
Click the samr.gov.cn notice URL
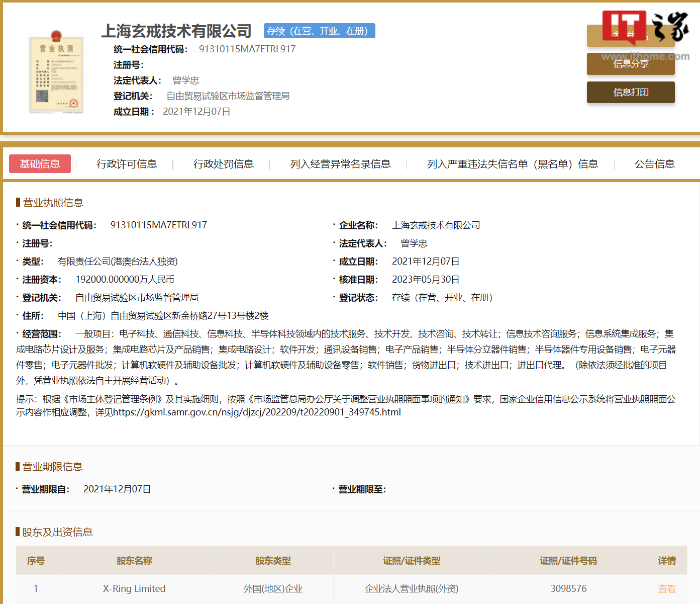pyautogui.click(x=257, y=412)
